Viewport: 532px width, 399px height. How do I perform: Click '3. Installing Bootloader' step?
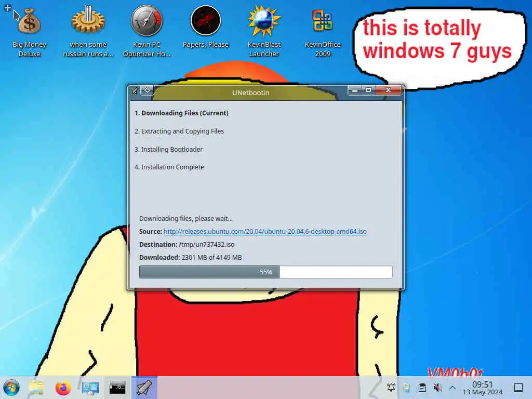pos(168,149)
